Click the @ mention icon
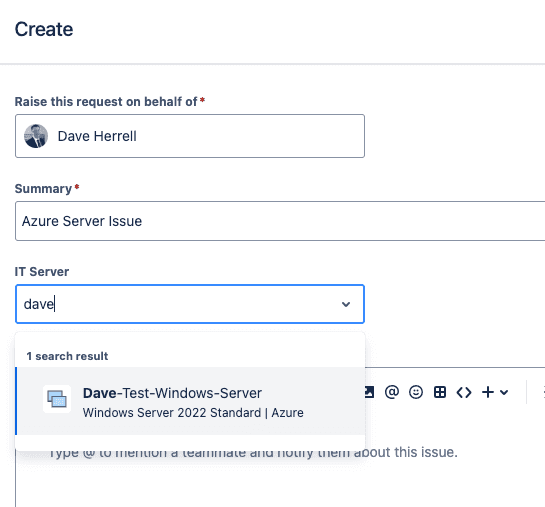This screenshot has width=545, height=507. click(x=392, y=392)
